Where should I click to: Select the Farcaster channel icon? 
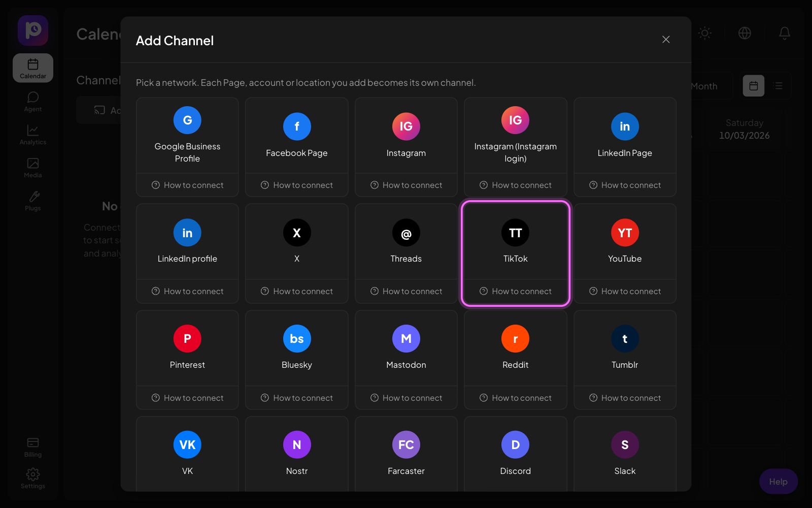coord(406,445)
